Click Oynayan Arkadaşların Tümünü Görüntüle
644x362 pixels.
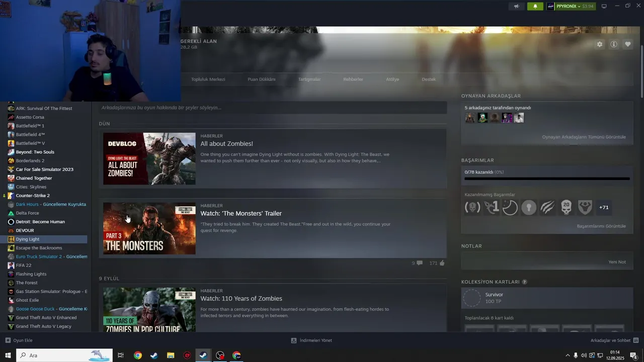coord(584,137)
